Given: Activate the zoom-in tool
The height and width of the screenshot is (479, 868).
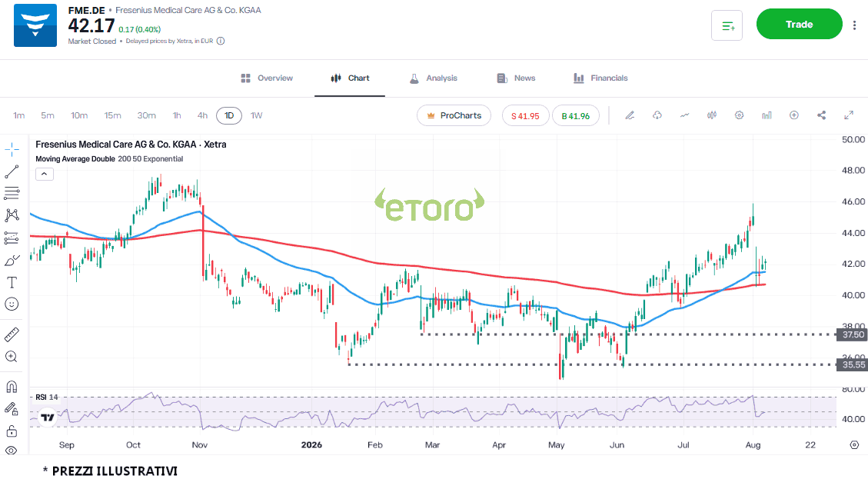Looking at the screenshot, I should pyautogui.click(x=12, y=357).
